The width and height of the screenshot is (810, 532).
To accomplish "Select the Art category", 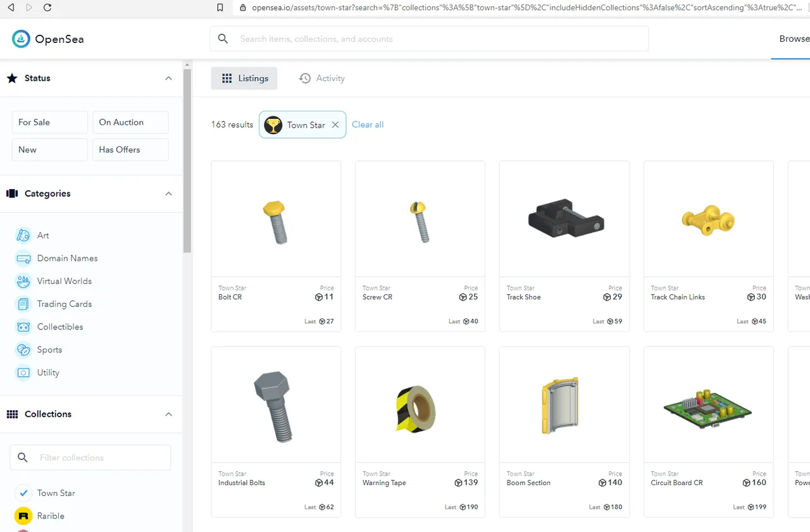I will tap(43, 235).
